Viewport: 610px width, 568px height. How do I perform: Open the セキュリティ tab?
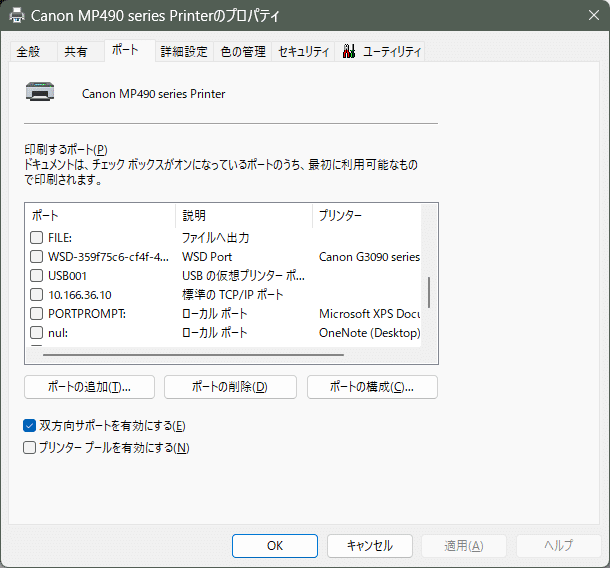(x=303, y=51)
